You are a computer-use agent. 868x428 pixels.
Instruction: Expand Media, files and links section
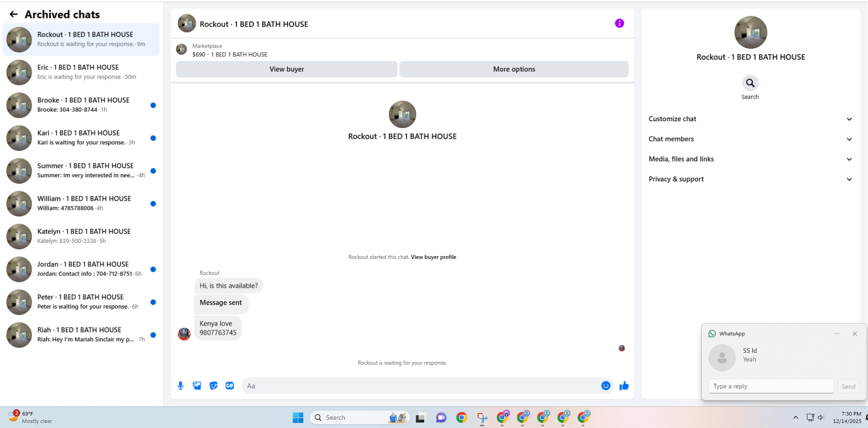tap(750, 159)
